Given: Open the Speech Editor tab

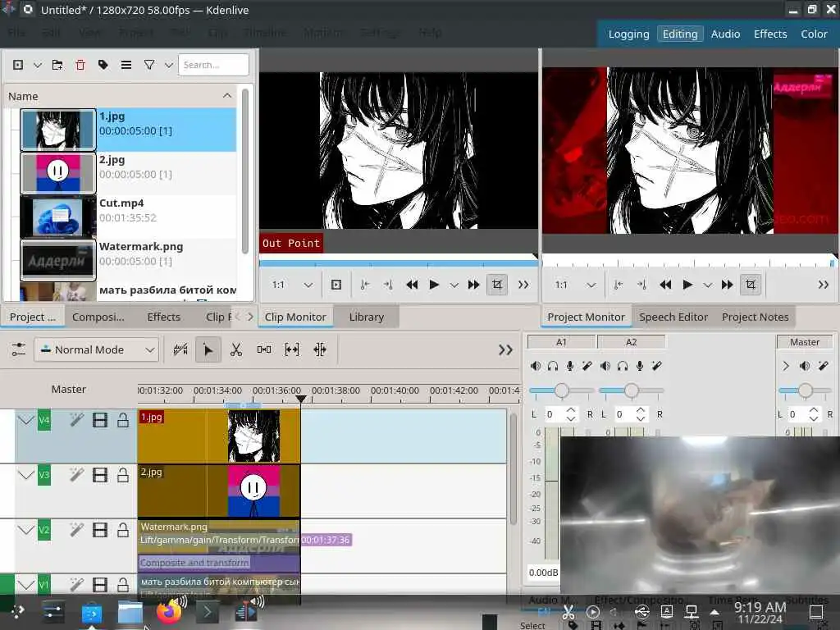Looking at the screenshot, I should click(673, 317).
